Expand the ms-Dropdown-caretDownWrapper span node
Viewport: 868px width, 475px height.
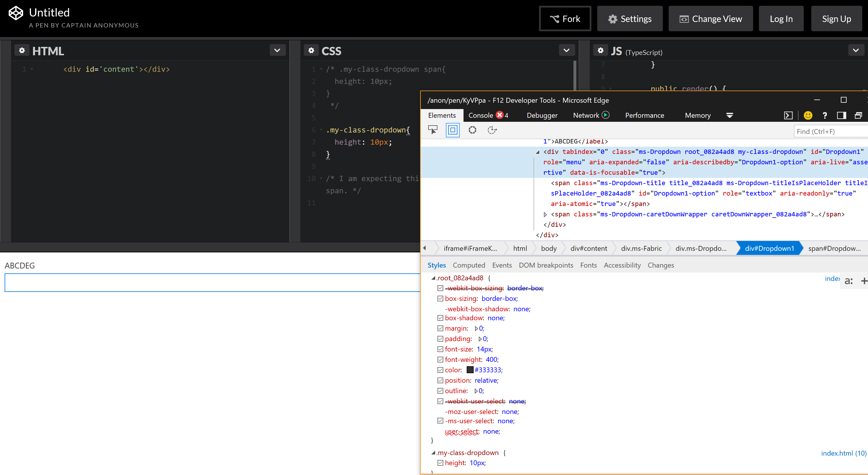point(545,214)
